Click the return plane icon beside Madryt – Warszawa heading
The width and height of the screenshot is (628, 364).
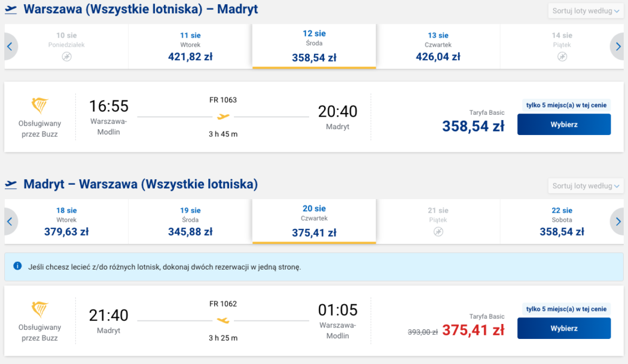[x=11, y=185]
